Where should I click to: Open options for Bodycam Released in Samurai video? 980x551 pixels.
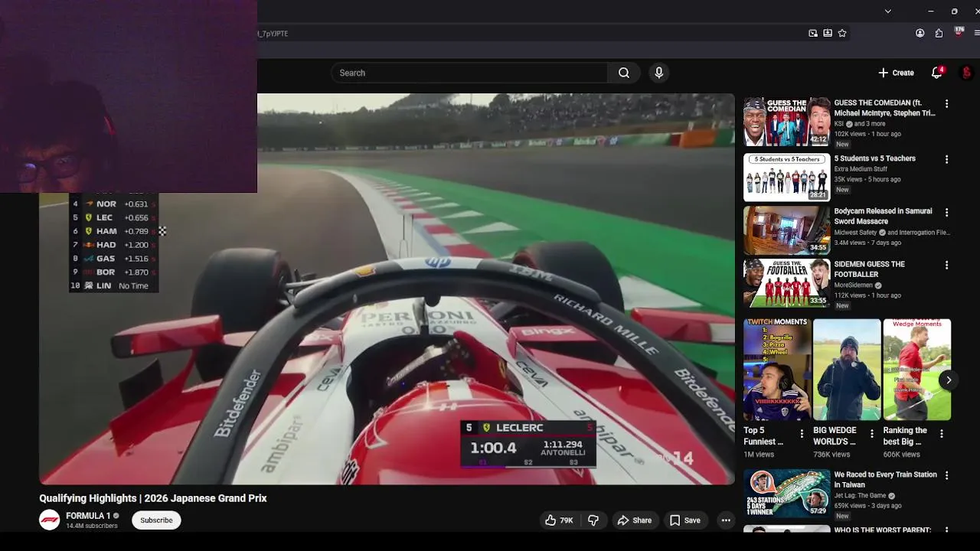tap(946, 212)
